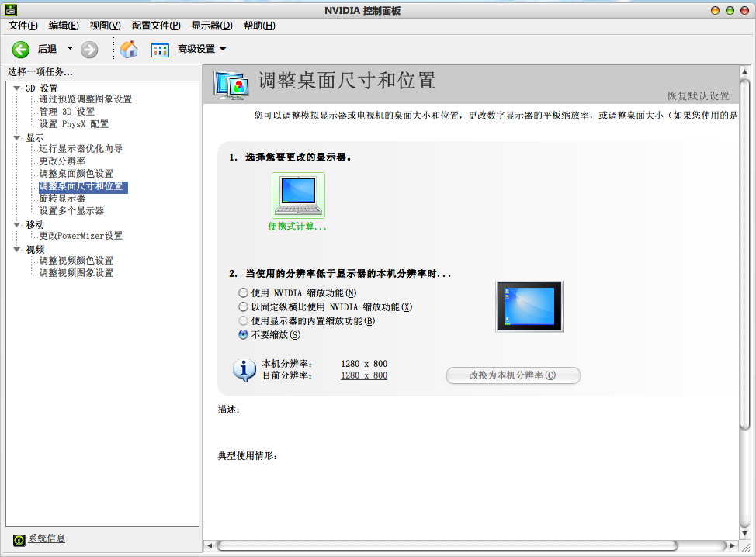Go to the Home page icon
756x557 pixels.
click(x=129, y=49)
